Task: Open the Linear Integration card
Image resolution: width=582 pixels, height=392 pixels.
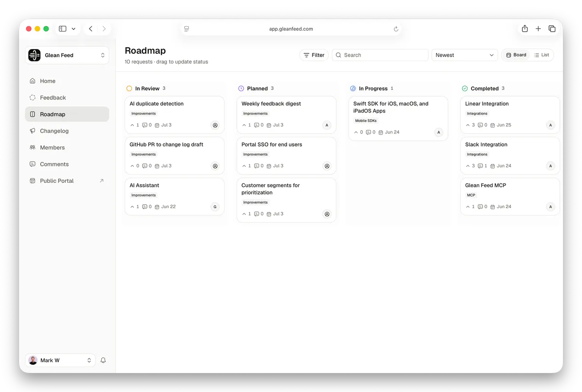Action: point(510,114)
